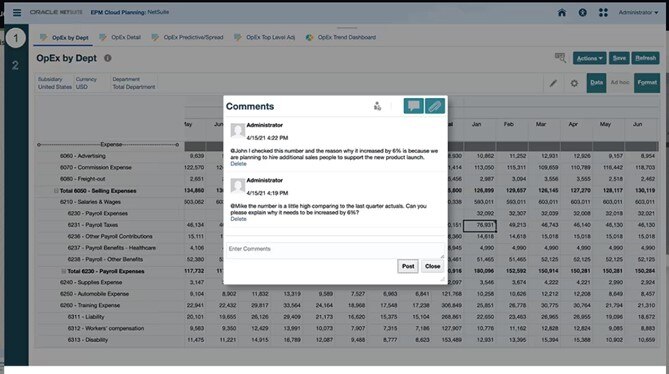
Task: Select the highlighted 76,931 Jan cell
Action: 480,225
